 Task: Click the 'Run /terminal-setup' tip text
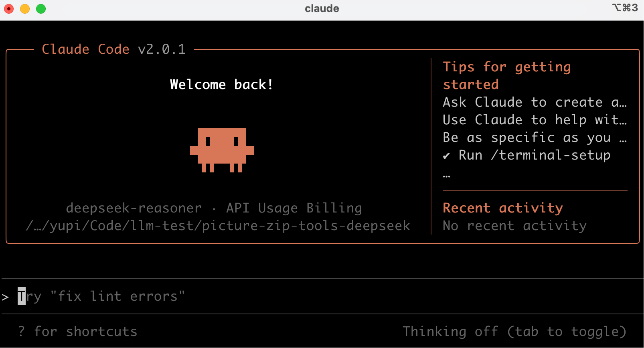534,155
